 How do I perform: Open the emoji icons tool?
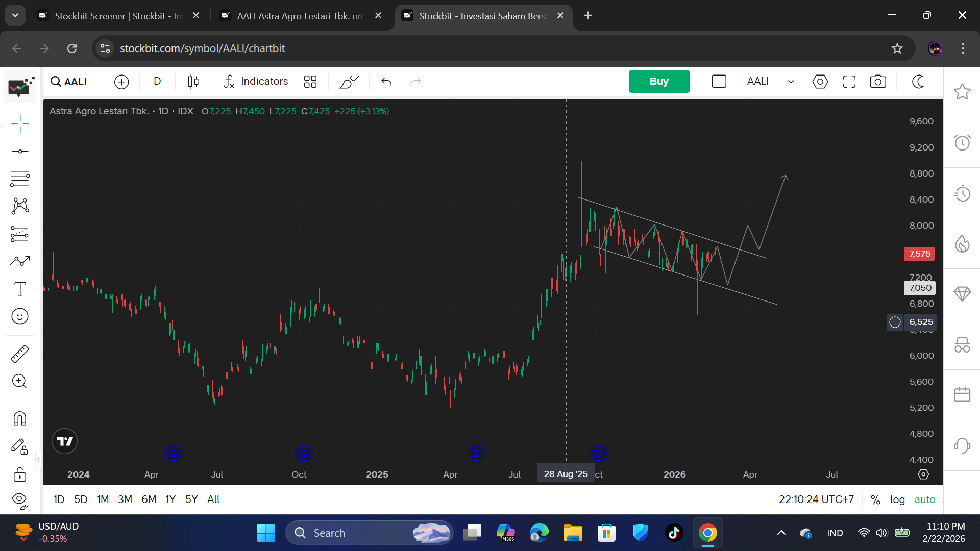(20, 316)
